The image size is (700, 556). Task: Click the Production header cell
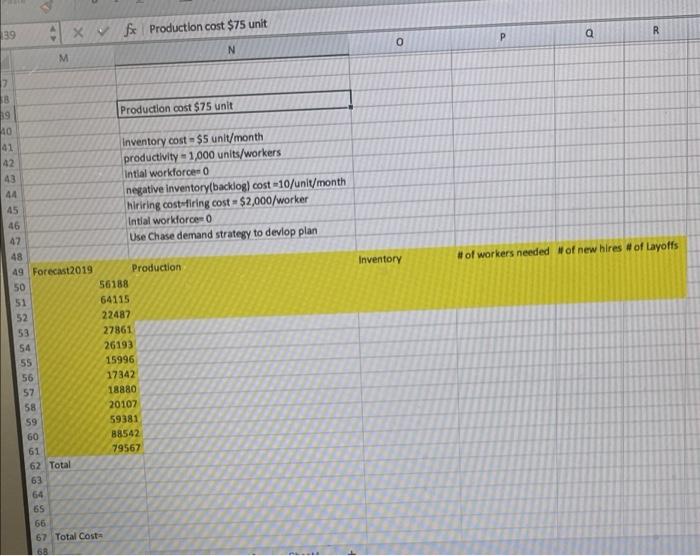click(156, 268)
